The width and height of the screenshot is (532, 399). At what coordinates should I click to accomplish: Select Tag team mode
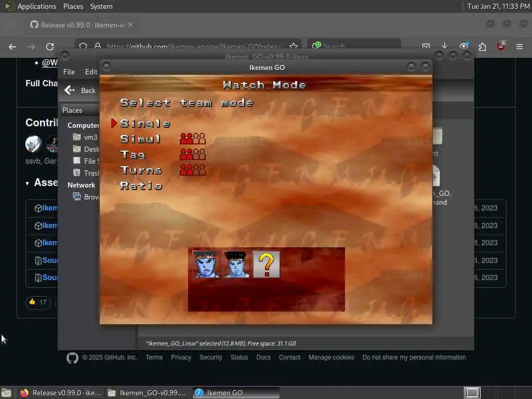click(x=132, y=155)
